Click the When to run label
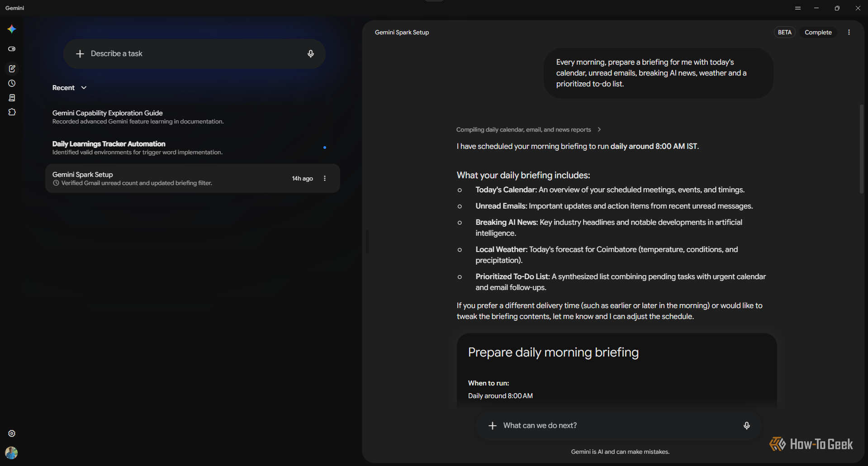This screenshot has width=868, height=466. (x=489, y=383)
